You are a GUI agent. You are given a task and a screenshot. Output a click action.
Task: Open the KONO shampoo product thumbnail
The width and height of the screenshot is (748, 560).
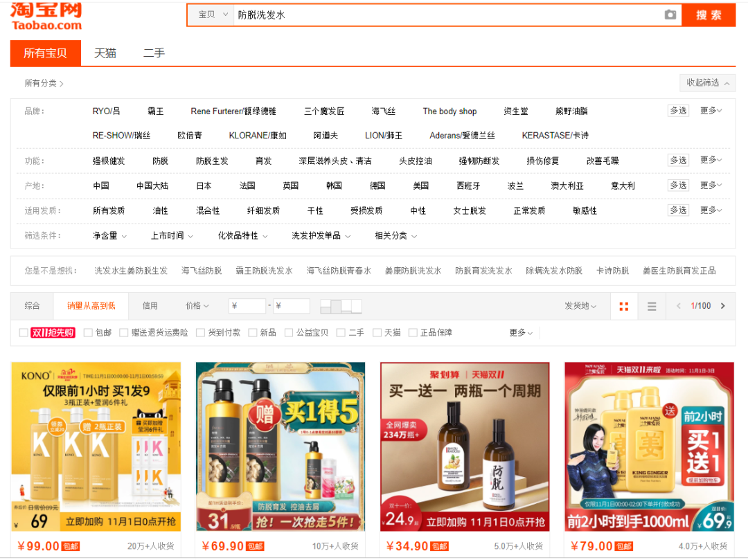(96, 446)
